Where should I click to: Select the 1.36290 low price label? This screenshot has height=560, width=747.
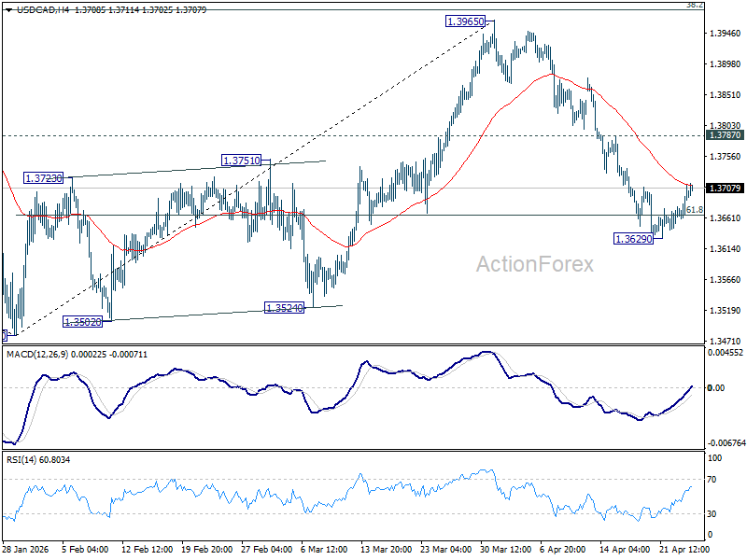(633, 239)
